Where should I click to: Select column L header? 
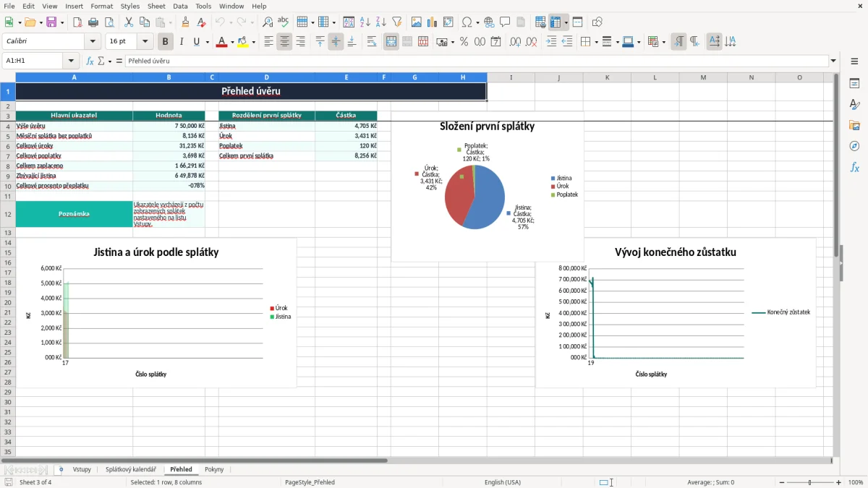click(655, 77)
